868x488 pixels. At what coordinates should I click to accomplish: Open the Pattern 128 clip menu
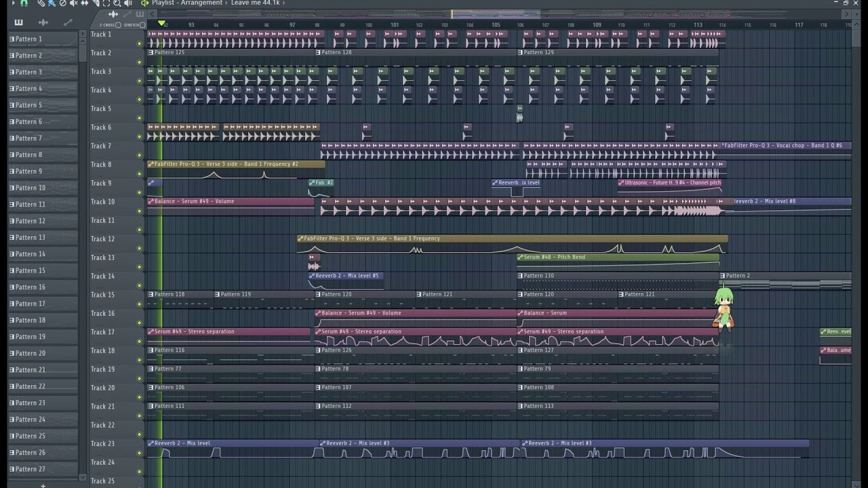tap(319, 53)
